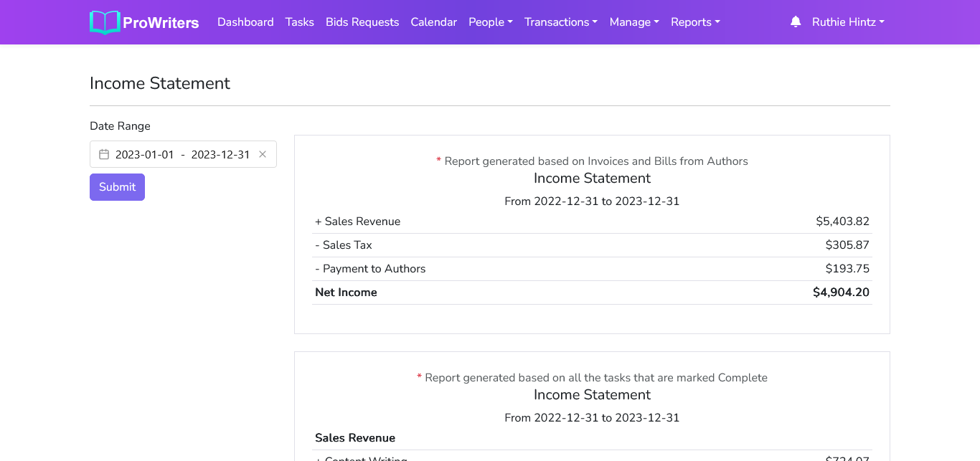The width and height of the screenshot is (980, 461).
Task: Click the start date 2023-01-01
Action: [x=144, y=154]
